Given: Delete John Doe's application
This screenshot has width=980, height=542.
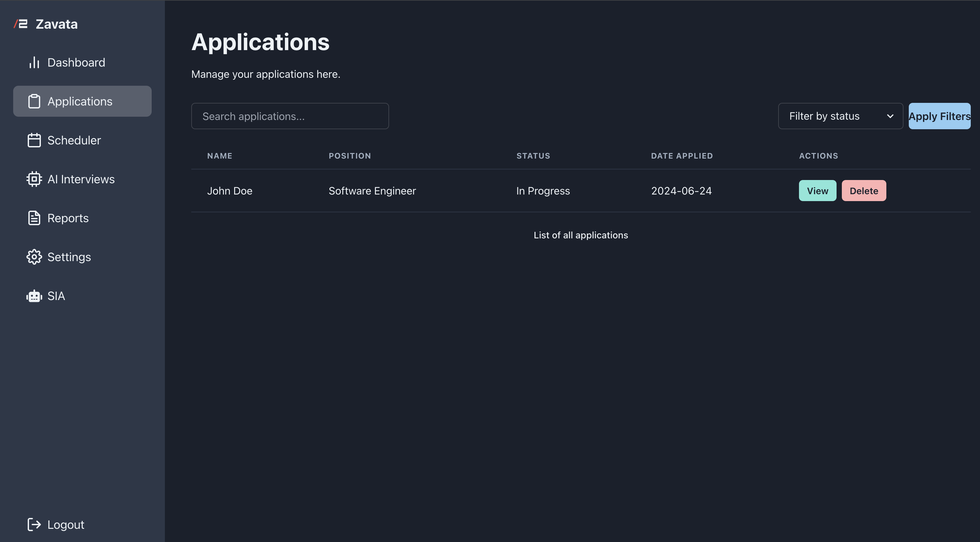Looking at the screenshot, I should coord(864,191).
